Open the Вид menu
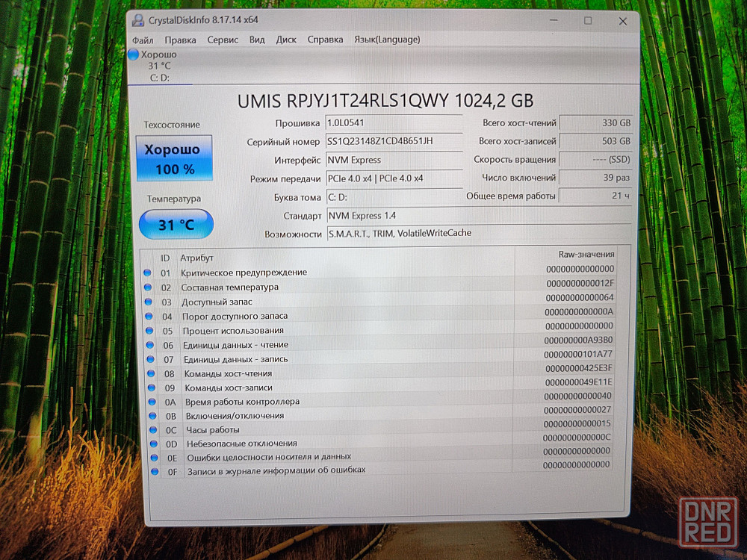Image resolution: width=747 pixels, height=560 pixels. point(257,40)
